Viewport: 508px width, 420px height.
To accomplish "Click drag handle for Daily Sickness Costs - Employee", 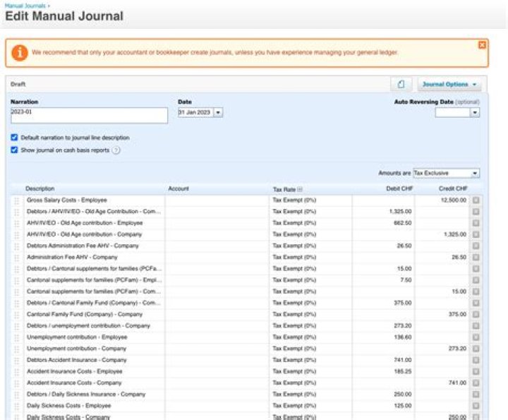I will [17, 406].
